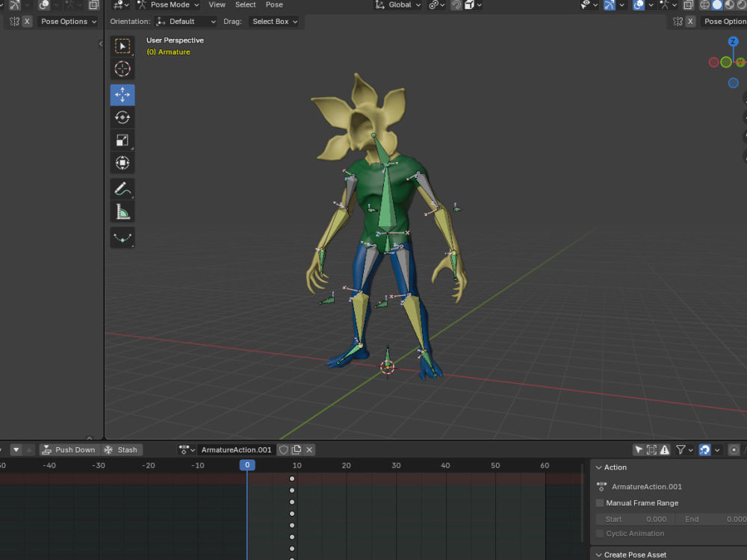This screenshot has width=747, height=560.
Task: Toggle the viewport overlays icon
Action: coord(639,4)
